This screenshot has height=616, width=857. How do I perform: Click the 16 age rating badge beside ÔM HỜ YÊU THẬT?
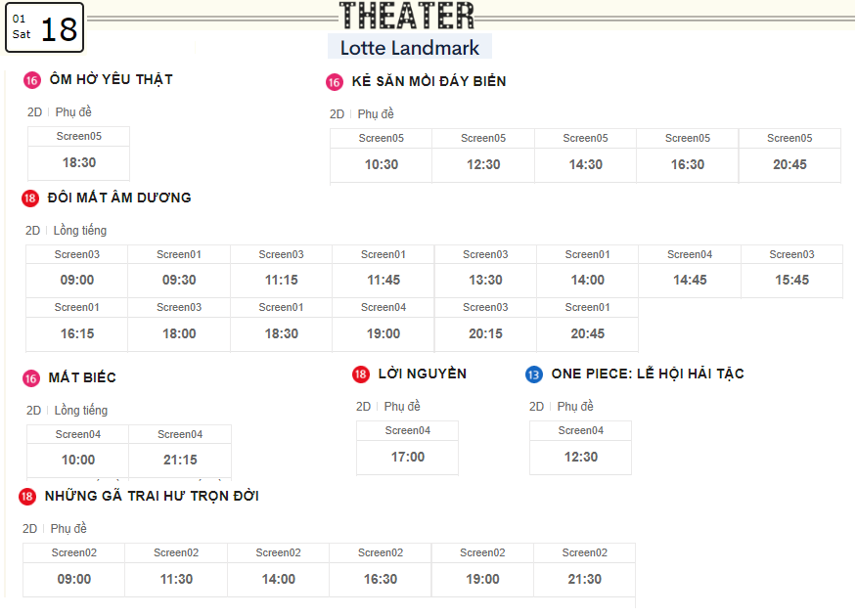click(x=31, y=81)
